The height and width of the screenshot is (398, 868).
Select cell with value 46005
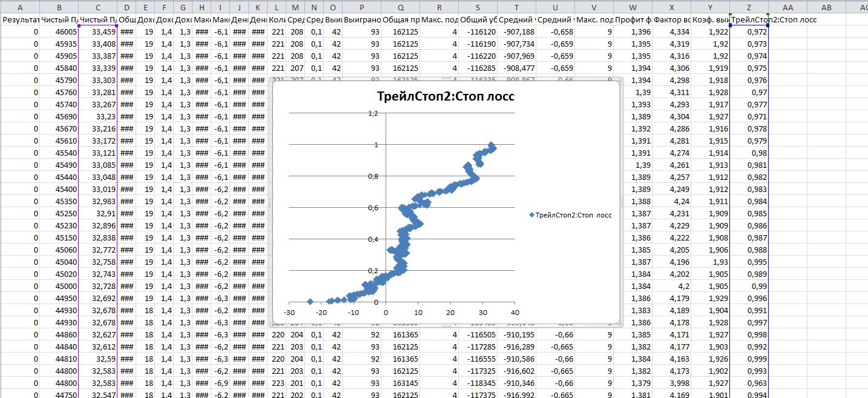59,32
